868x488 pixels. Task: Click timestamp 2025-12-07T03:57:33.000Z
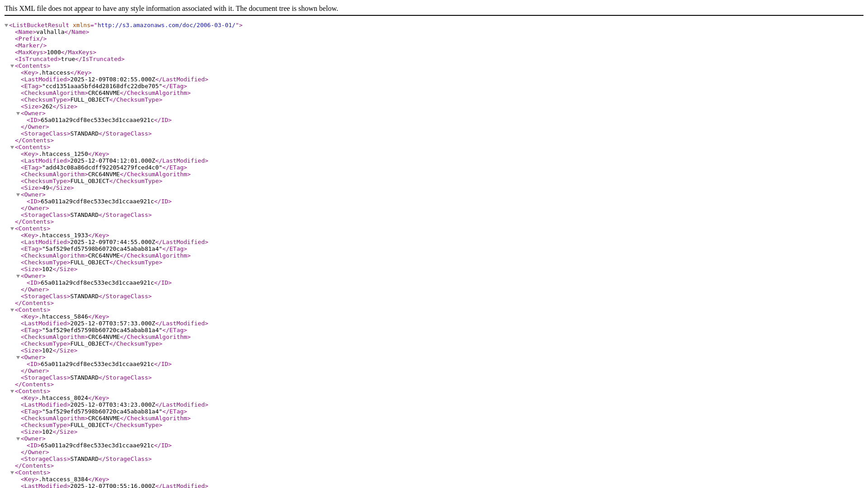coord(113,324)
